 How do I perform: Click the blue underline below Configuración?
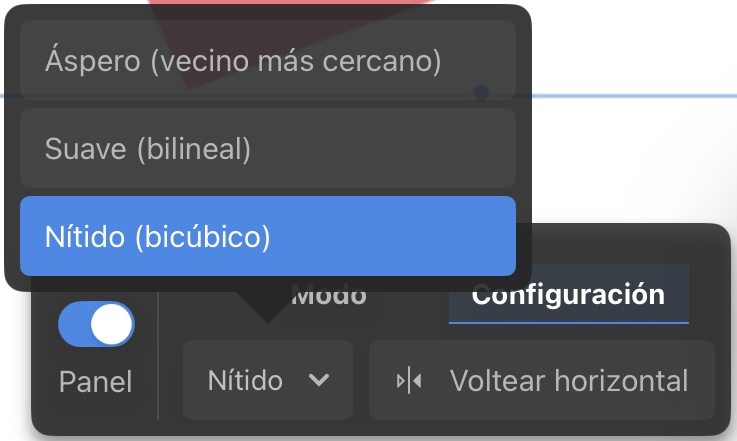click(569, 323)
